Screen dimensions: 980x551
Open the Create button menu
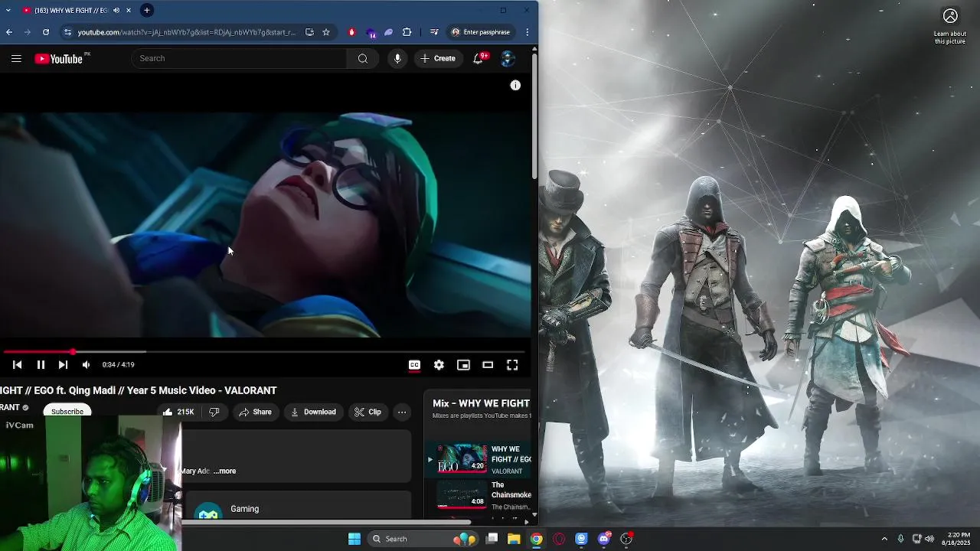point(437,58)
